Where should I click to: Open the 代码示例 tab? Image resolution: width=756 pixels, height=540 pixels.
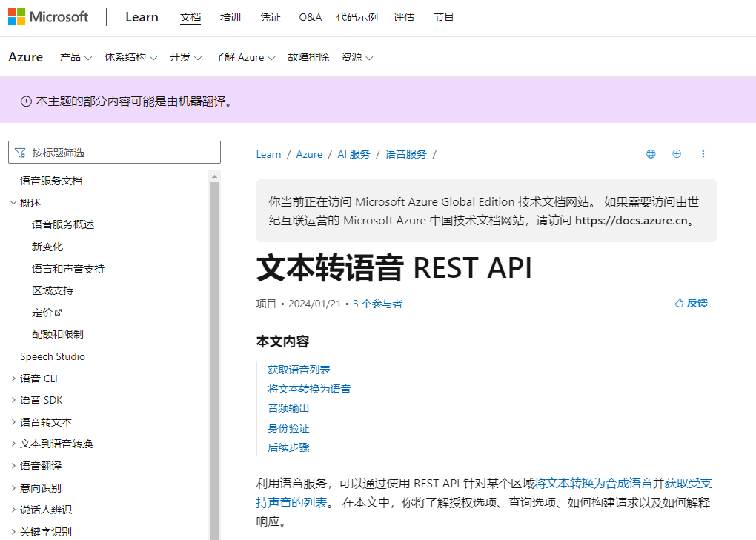pyautogui.click(x=357, y=17)
